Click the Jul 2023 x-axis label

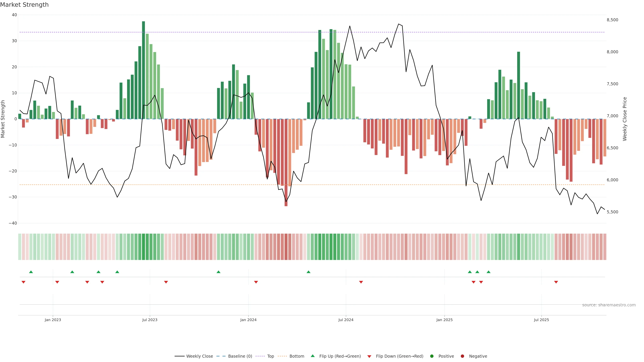click(150, 320)
